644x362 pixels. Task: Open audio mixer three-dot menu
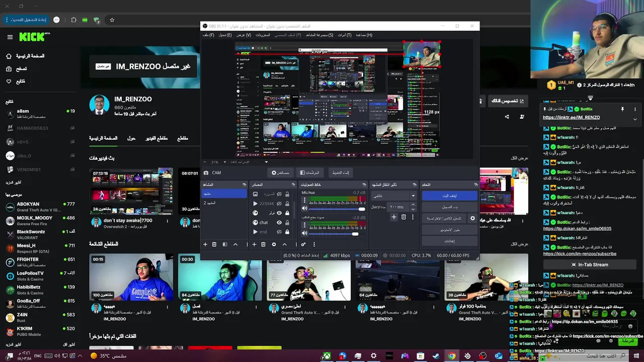pos(314,244)
